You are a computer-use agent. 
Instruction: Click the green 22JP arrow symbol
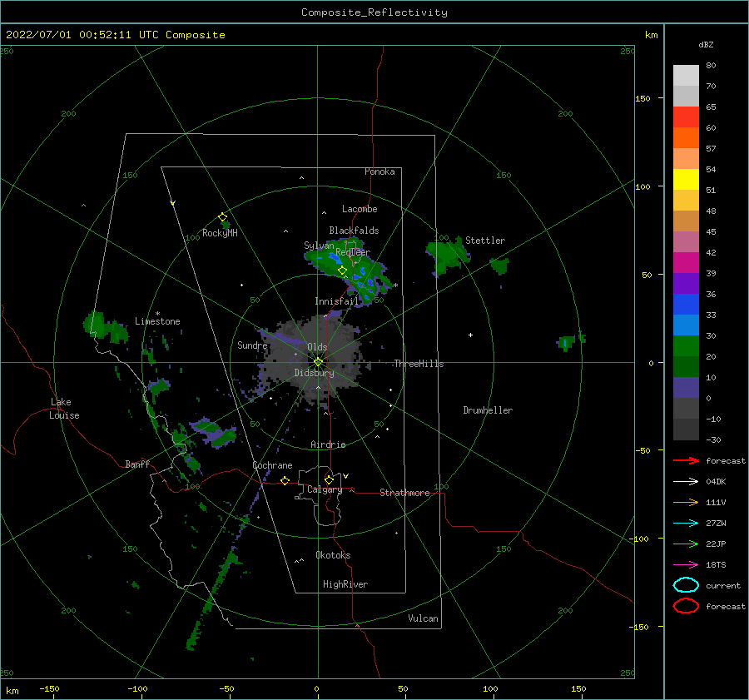coord(686,544)
